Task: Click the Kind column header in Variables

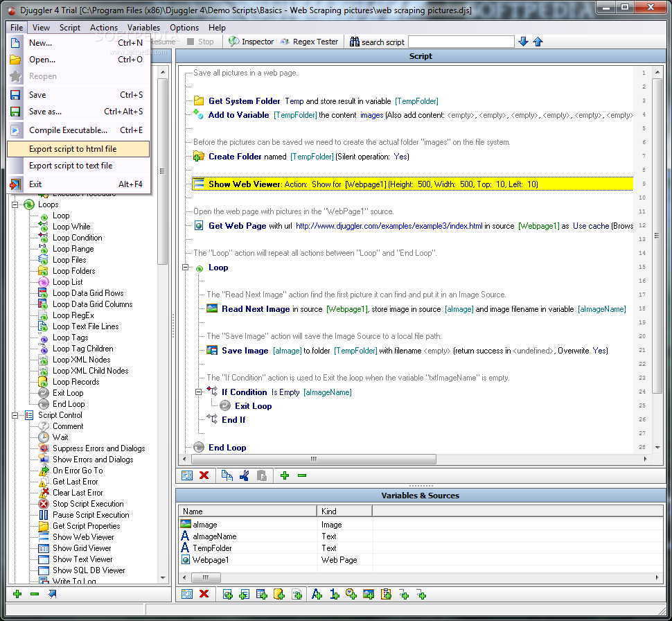Action: tap(344, 511)
